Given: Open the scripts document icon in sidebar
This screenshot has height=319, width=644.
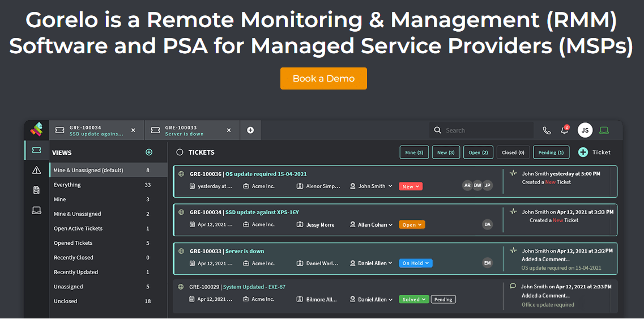Looking at the screenshot, I should tap(37, 190).
